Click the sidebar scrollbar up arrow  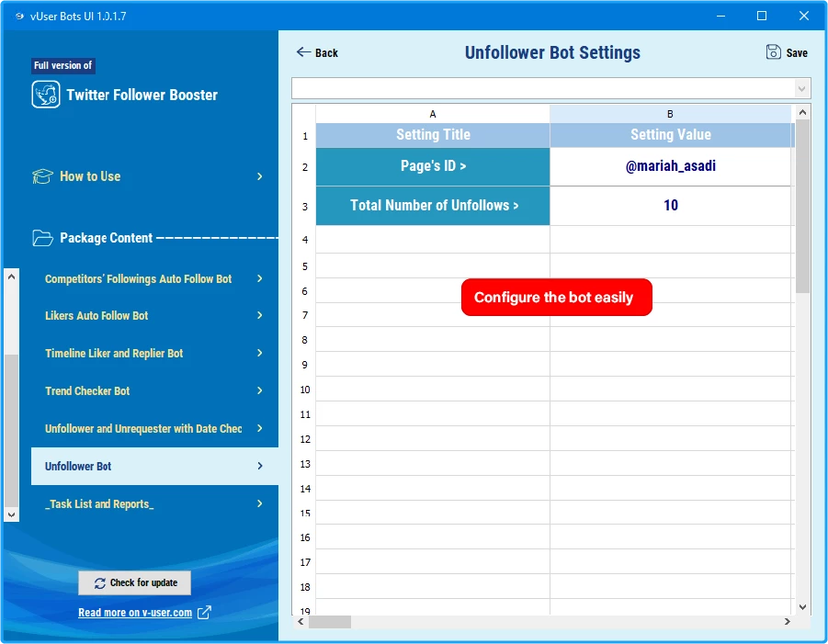12,277
